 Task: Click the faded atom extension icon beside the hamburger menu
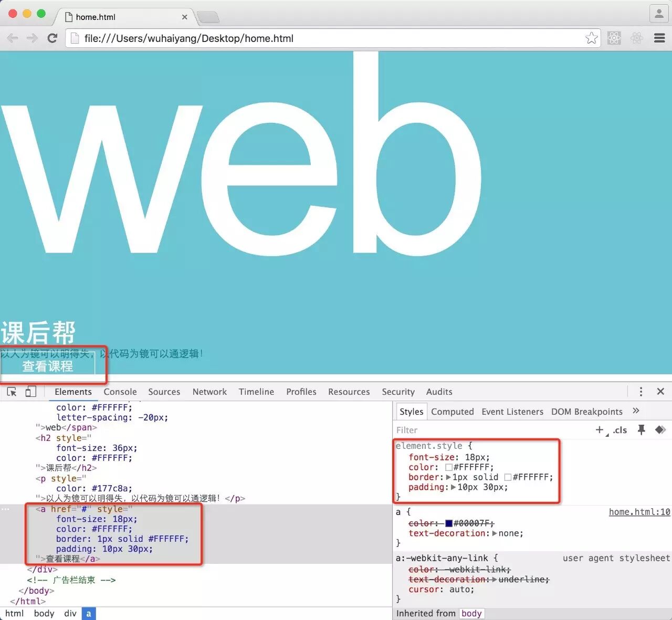point(637,38)
